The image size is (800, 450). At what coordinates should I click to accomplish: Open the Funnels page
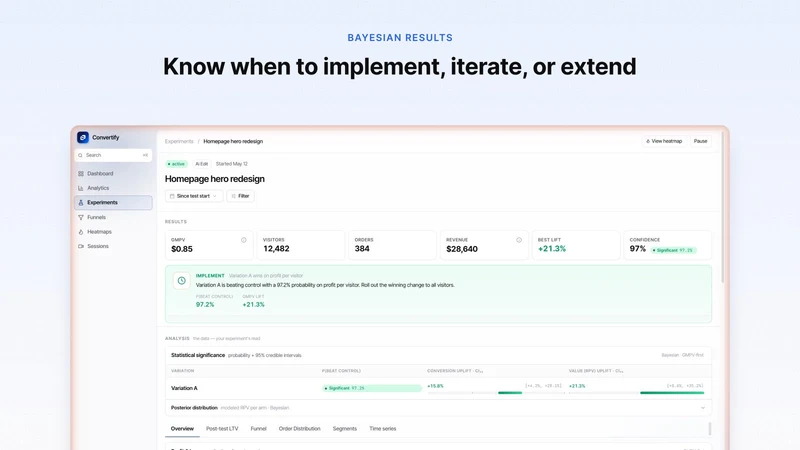113,217
